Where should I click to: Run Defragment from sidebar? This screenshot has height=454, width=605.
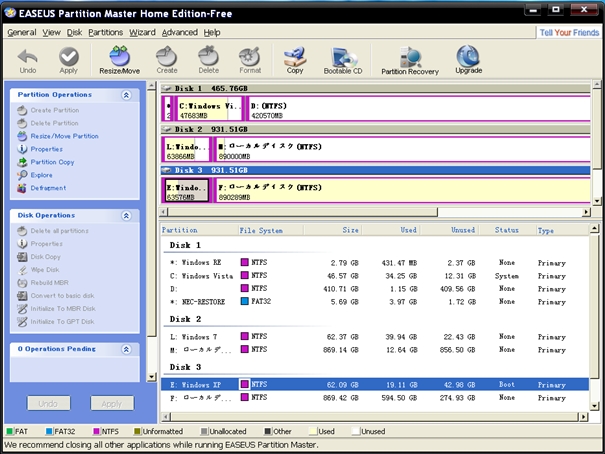(48, 188)
